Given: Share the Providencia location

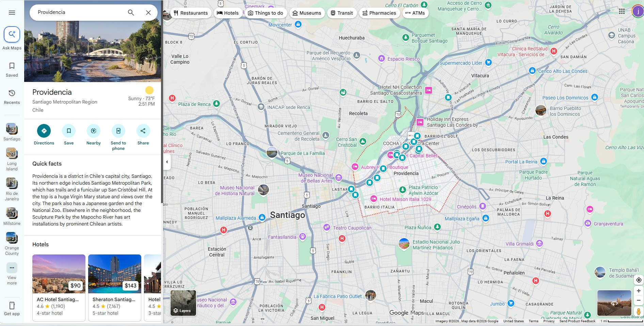Looking at the screenshot, I should click(x=143, y=131).
